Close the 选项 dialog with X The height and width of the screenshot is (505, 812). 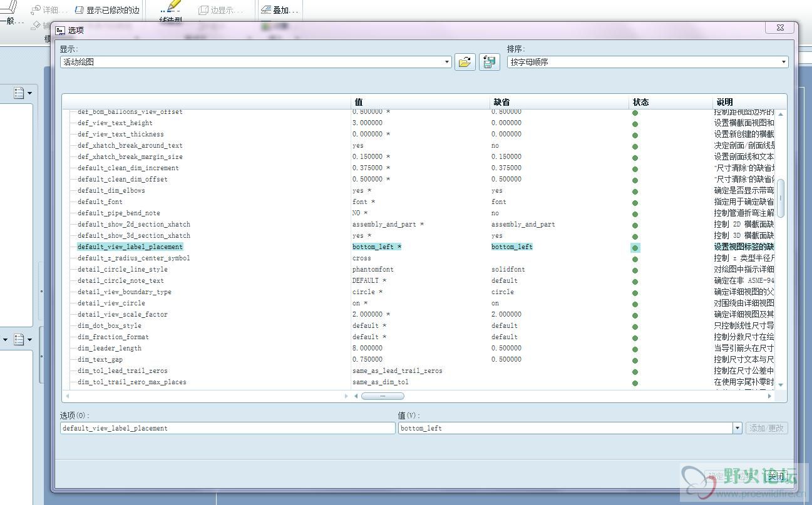pos(780,28)
